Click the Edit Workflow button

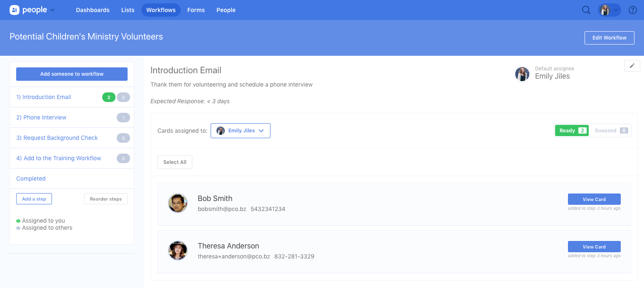[609, 38]
